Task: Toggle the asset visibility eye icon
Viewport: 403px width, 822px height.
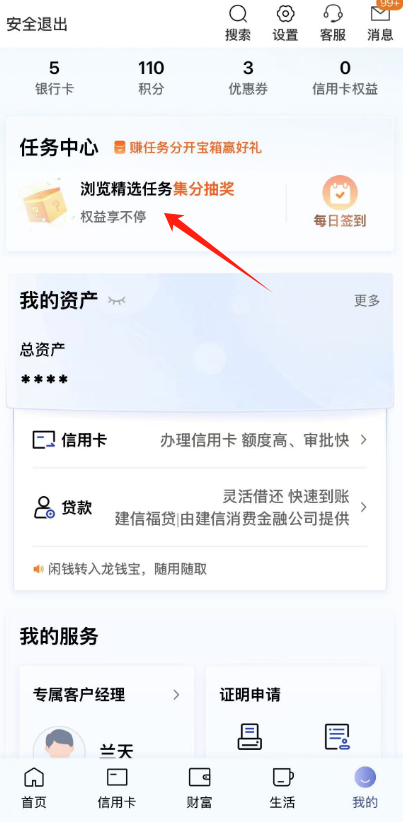Action: (x=116, y=300)
